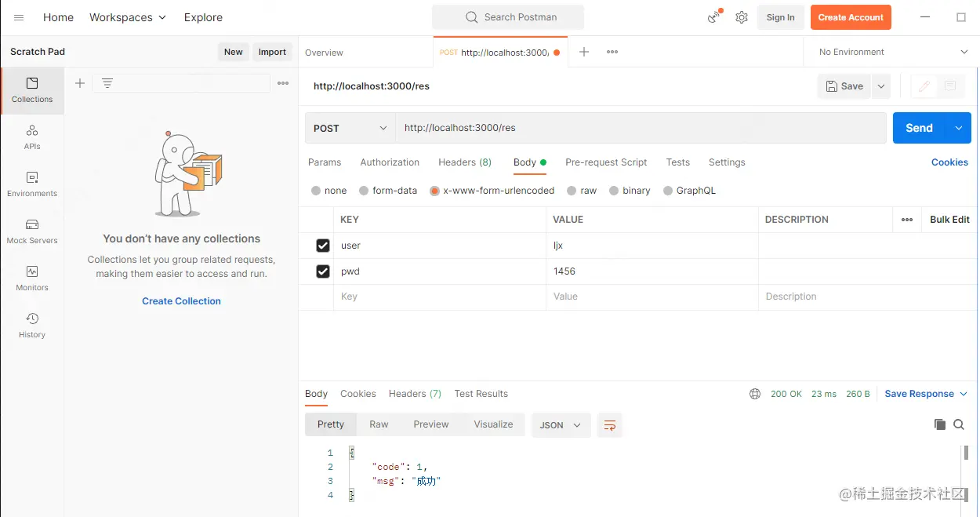Open the tab bar three-dot options menu
The height and width of the screenshot is (517, 980).
pyautogui.click(x=612, y=52)
